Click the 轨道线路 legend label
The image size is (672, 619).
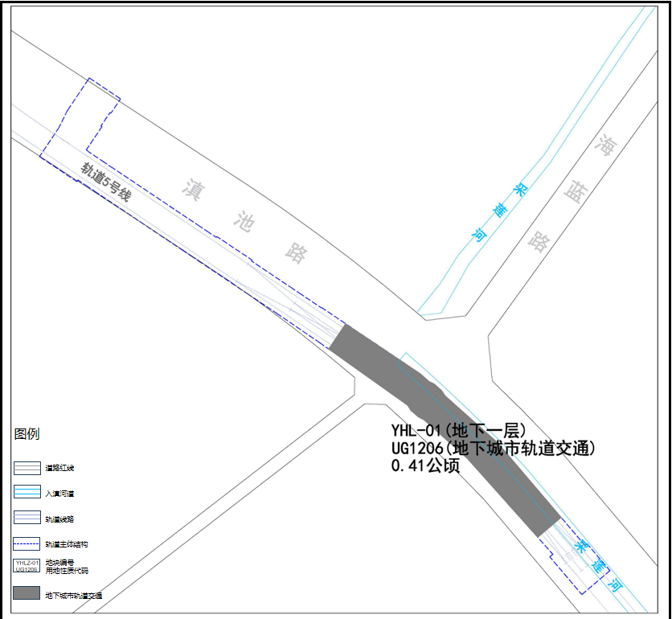pyautogui.click(x=59, y=519)
